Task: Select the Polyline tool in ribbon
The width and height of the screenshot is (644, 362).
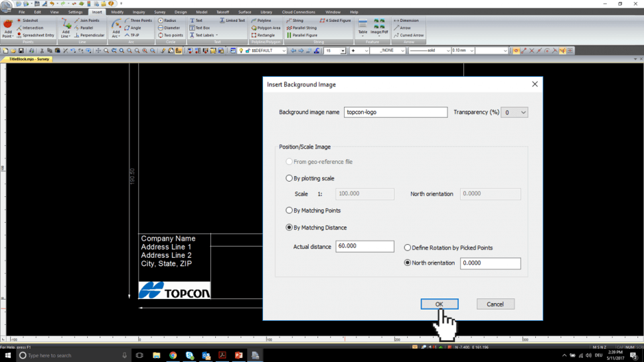Action: pyautogui.click(x=264, y=21)
